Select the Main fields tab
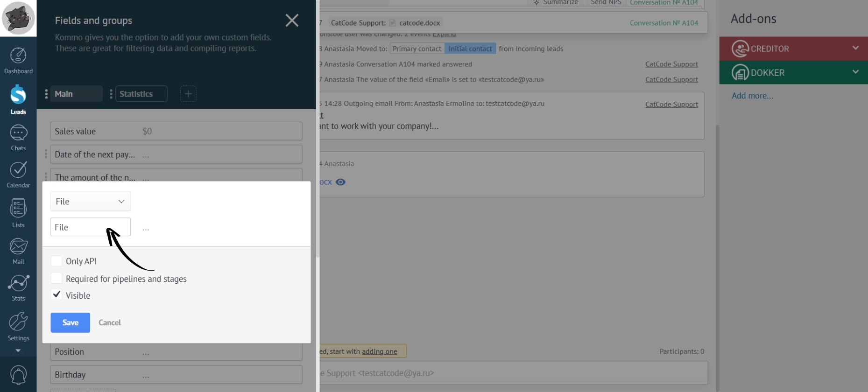 (x=76, y=94)
